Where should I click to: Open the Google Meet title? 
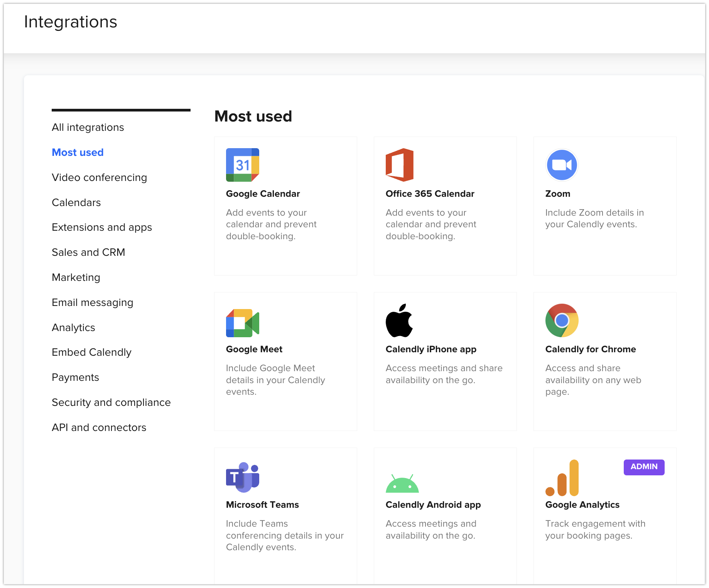pos(254,349)
